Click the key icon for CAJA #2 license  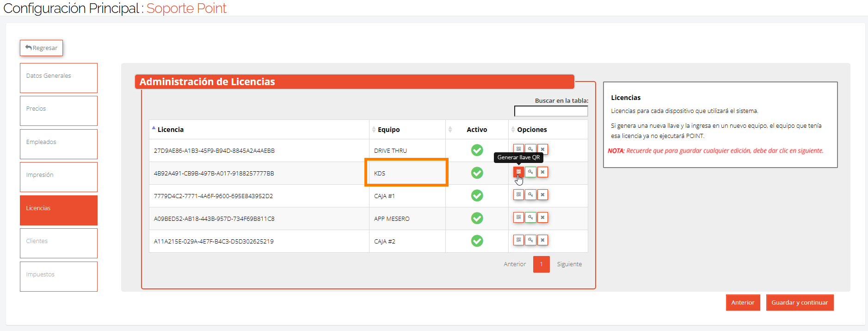530,240
